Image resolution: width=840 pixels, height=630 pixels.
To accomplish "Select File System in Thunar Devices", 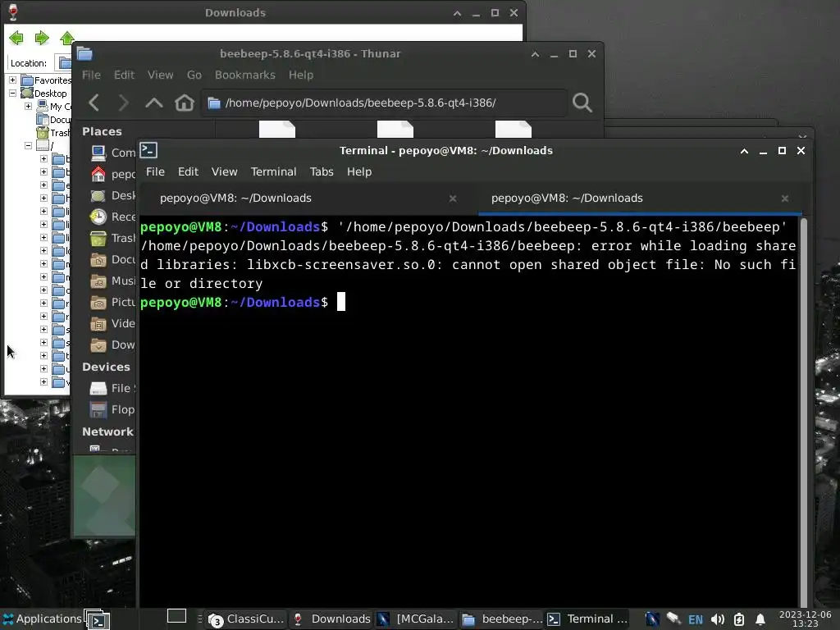I will coord(112,388).
